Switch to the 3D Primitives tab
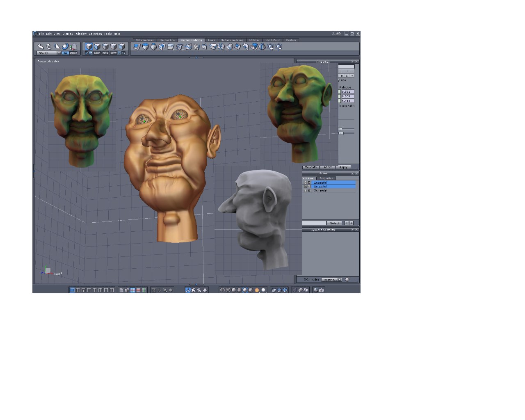Viewport: 525px width, 420px height. click(x=145, y=40)
